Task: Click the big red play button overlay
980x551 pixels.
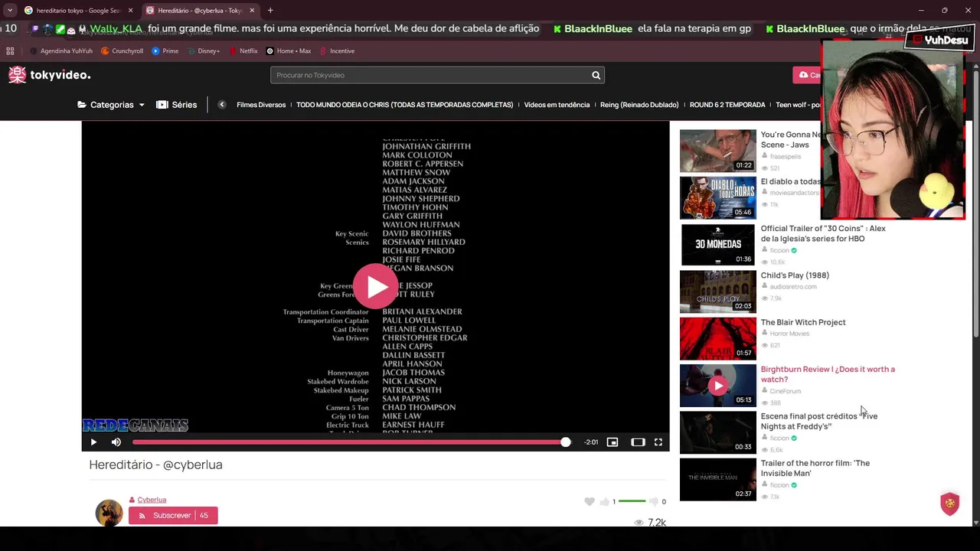Action: click(375, 286)
